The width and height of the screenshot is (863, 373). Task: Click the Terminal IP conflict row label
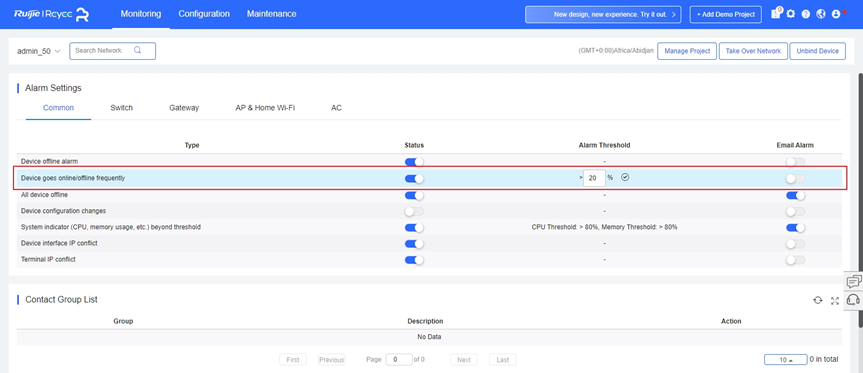[x=48, y=259]
